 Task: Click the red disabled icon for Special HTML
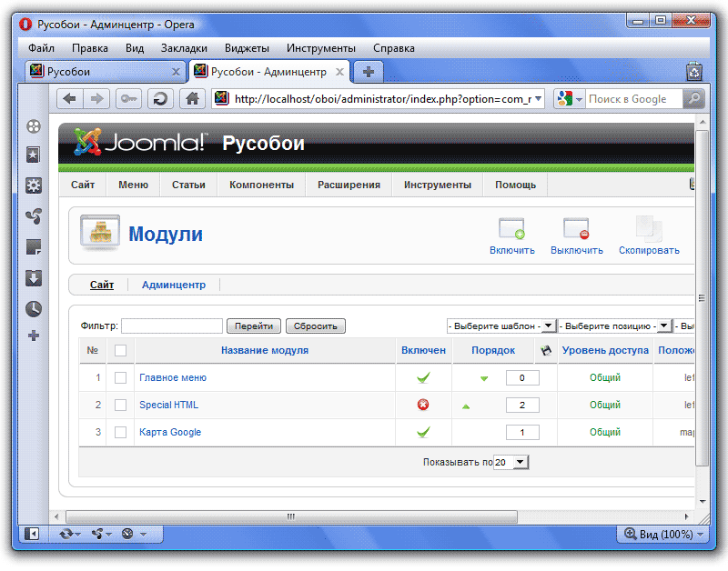[423, 405]
